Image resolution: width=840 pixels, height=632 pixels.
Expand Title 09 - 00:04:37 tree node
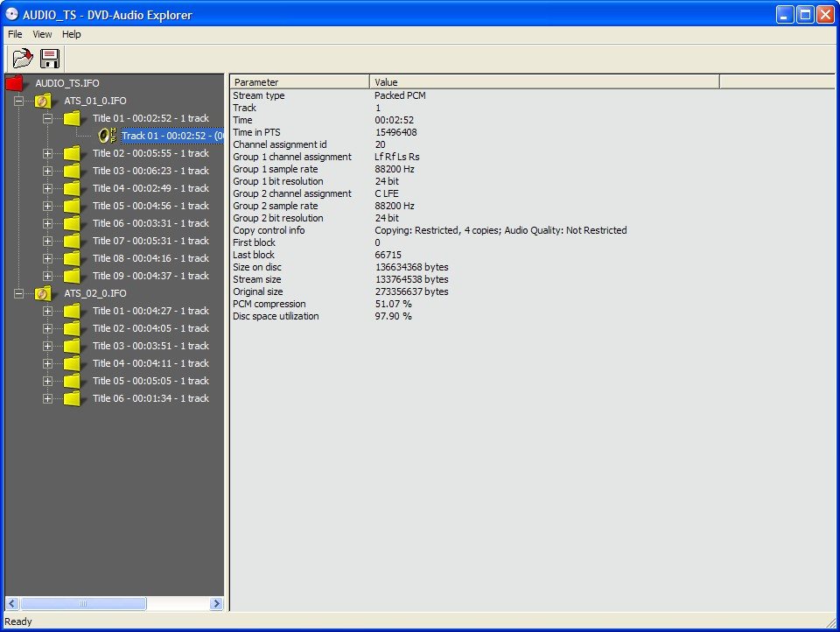(x=48, y=276)
